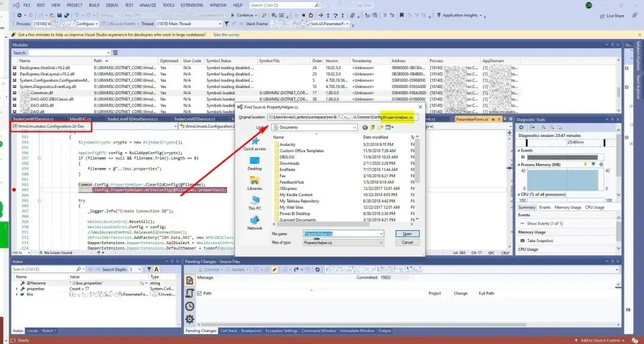Open the EXTENSIONS menu
Viewport: 644px width, 344px height.
[192, 5]
